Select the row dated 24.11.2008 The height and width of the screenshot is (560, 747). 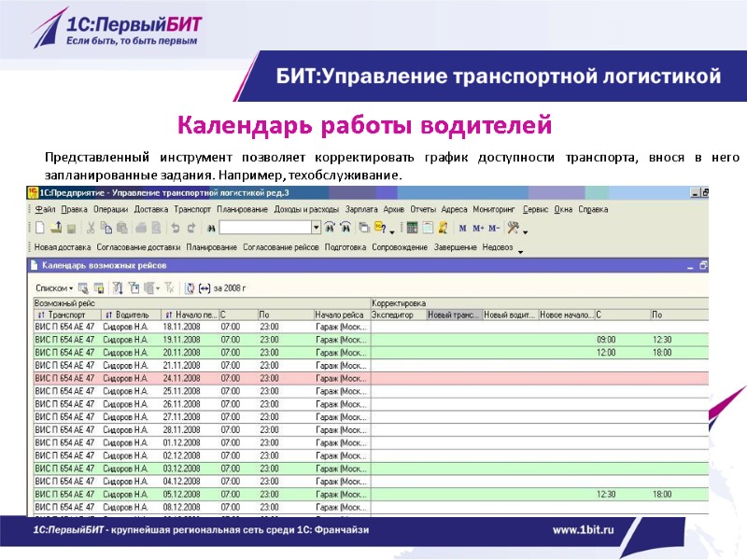pos(187,378)
